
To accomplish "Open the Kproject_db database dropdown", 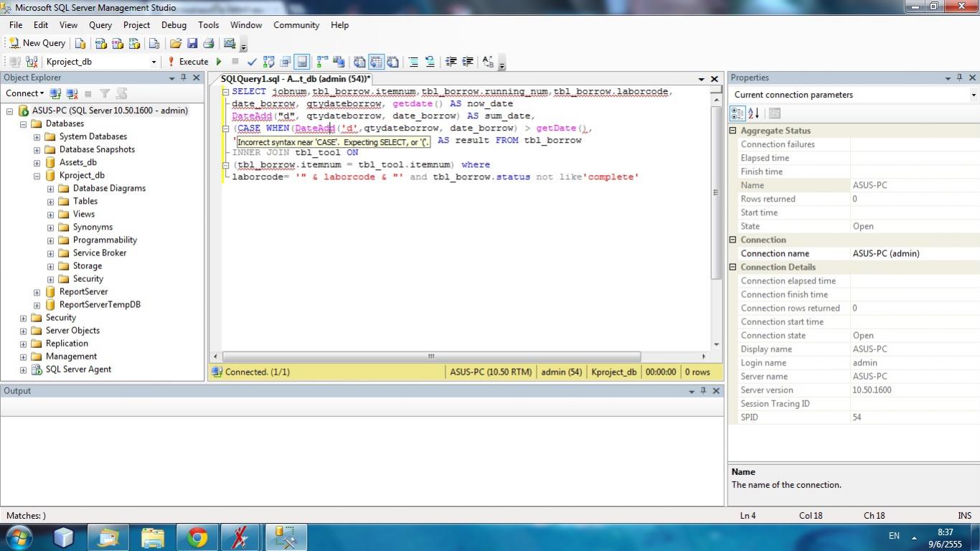I will click(154, 62).
